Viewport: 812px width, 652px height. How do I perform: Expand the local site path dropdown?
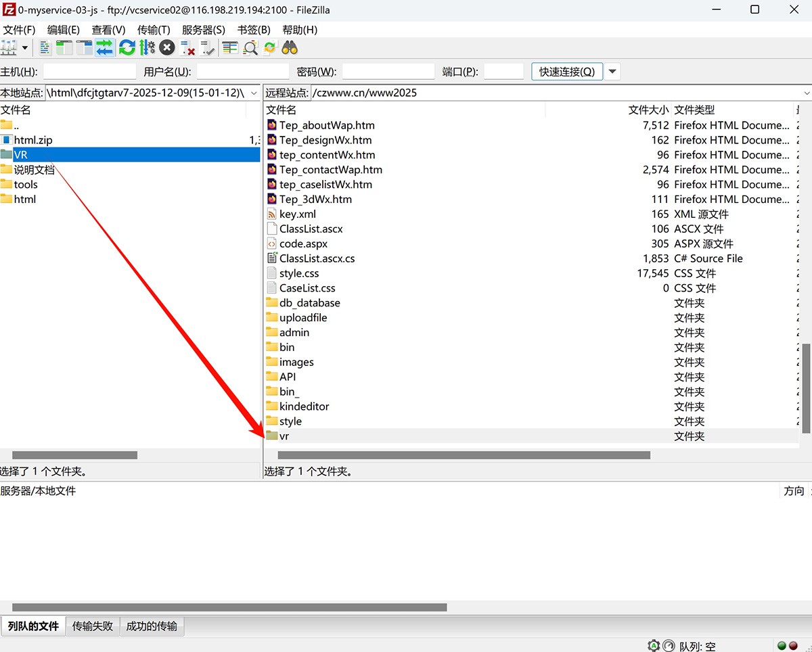[254, 93]
